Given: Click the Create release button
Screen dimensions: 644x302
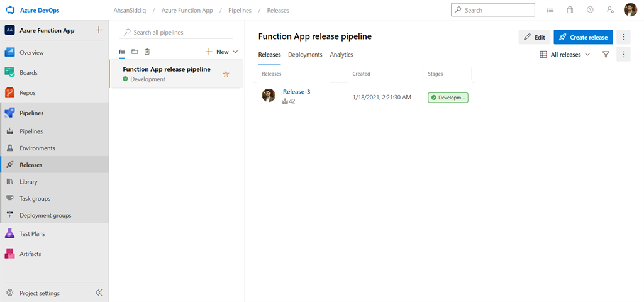Looking at the screenshot, I should pos(583,37).
